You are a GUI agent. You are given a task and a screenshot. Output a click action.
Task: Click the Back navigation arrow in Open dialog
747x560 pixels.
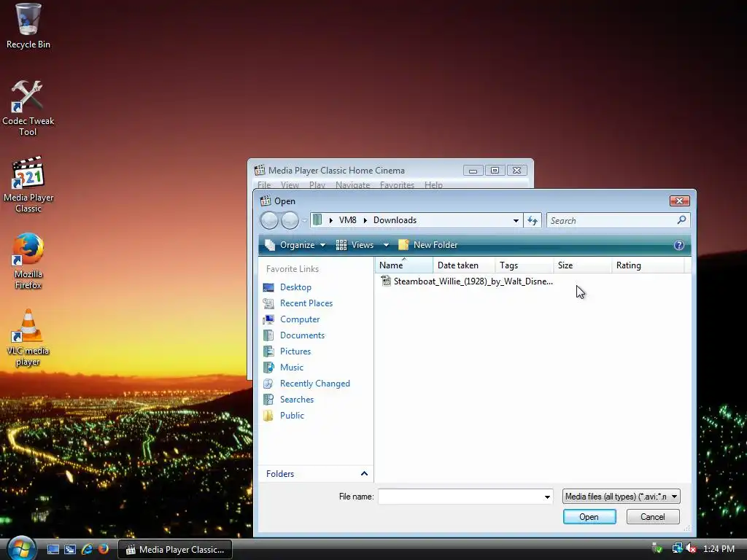[269, 220]
